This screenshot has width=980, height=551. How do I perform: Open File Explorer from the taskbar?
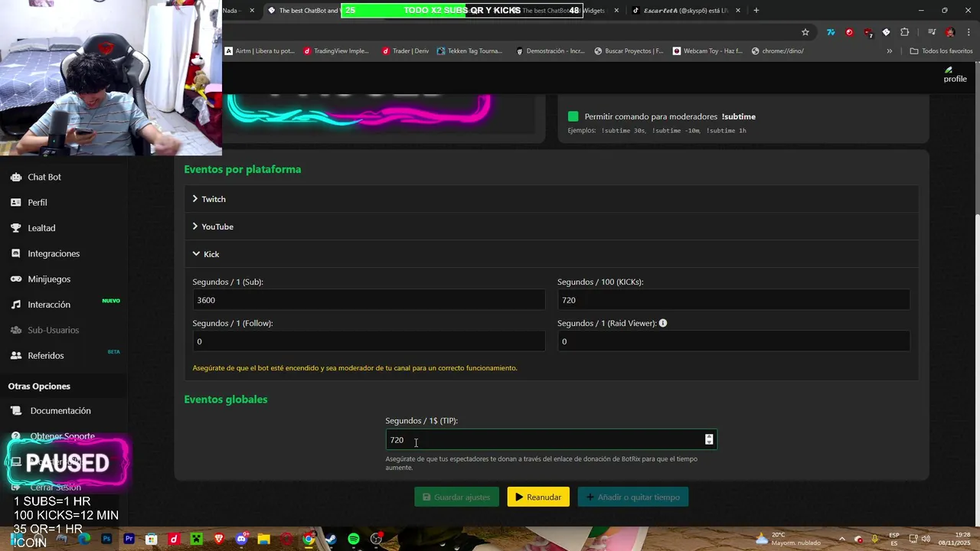pyautogui.click(x=263, y=539)
